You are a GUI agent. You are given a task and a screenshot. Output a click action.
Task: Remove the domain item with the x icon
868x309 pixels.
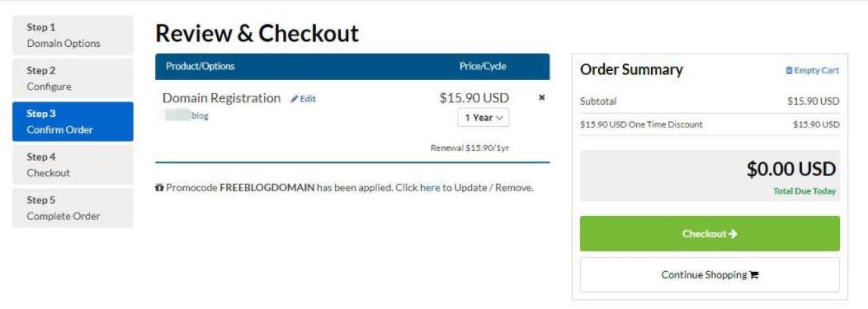pos(542,98)
